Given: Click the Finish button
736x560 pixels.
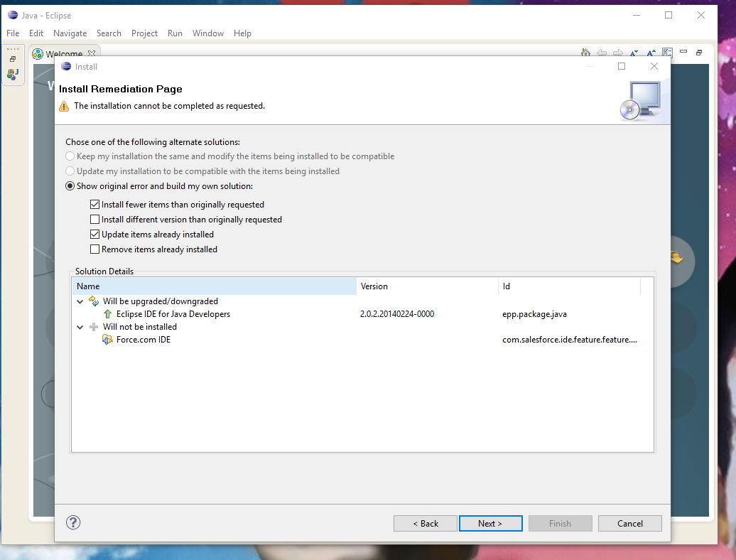Looking at the screenshot, I should (x=560, y=523).
